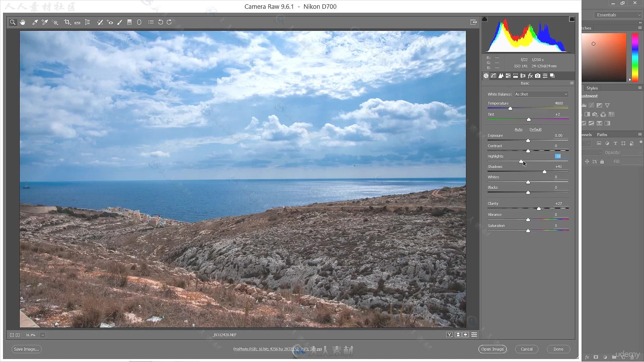Select the Crop tool
This screenshot has height=362, width=644.
click(x=67, y=22)
